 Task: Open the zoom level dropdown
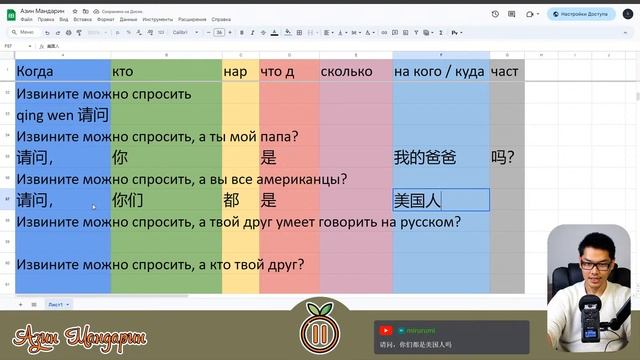coord(98,33)
